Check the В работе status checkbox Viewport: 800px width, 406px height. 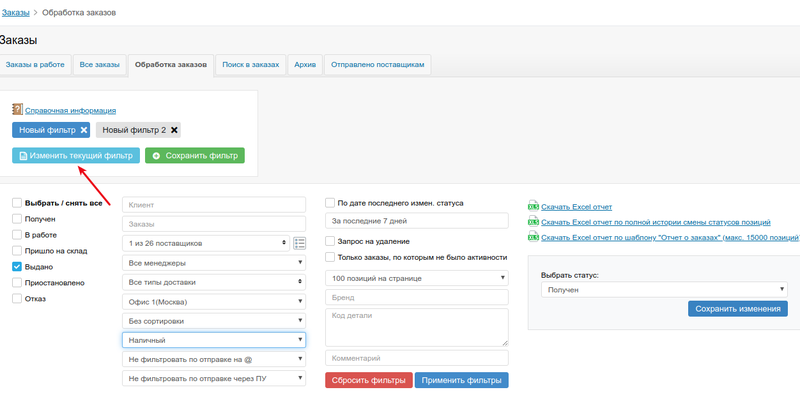[17, 235]
